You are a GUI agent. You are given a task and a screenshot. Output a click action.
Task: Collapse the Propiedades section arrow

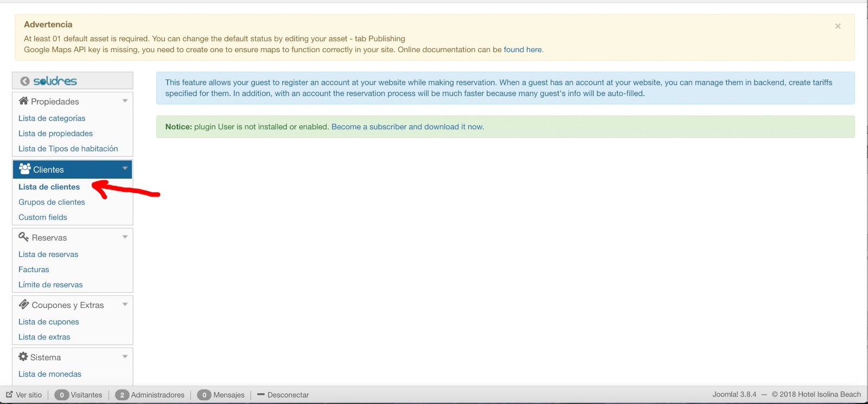click(125, 101)
